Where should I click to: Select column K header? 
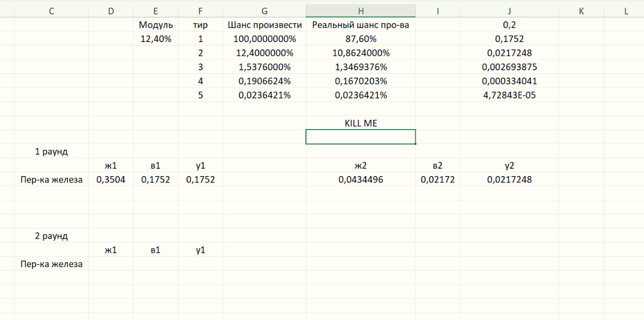581,11
